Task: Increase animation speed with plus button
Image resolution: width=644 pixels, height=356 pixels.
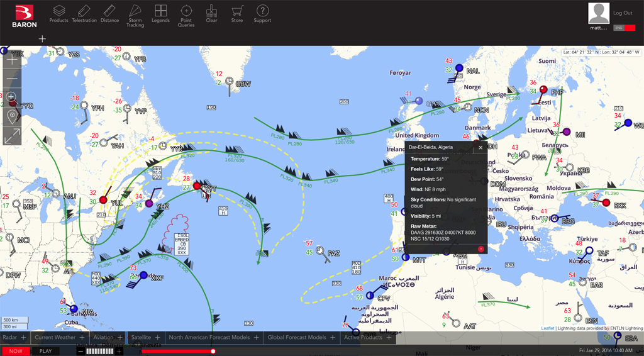Action: 119,352
